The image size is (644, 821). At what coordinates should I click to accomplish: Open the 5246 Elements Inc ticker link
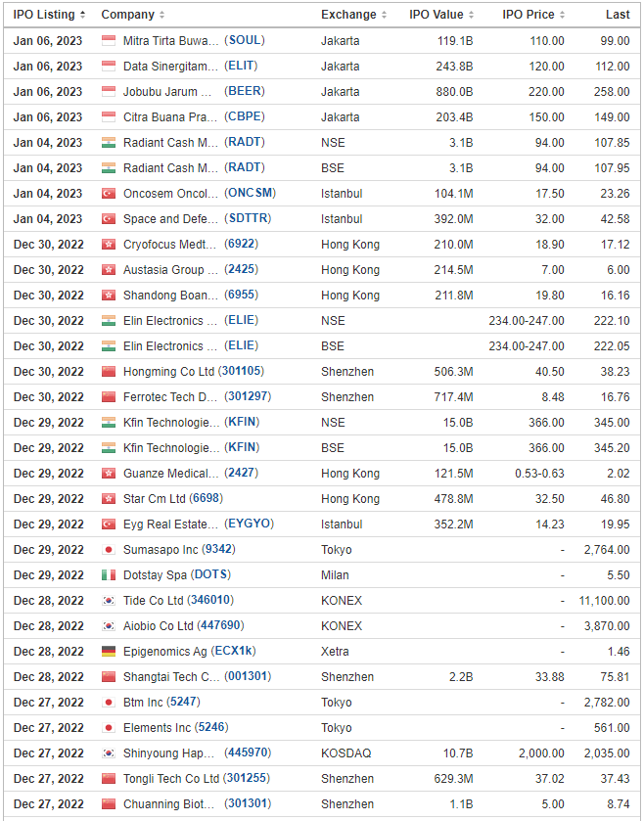tap(211, 727)
